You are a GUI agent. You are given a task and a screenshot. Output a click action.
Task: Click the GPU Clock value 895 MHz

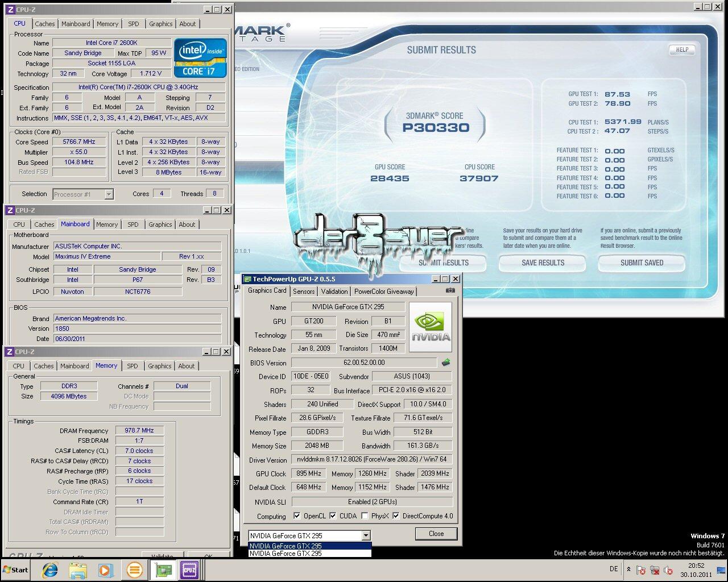coord(309,473)
